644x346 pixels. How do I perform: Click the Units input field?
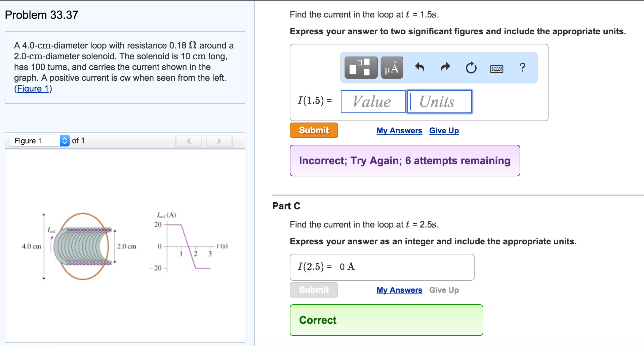click(x=439, y=102)
